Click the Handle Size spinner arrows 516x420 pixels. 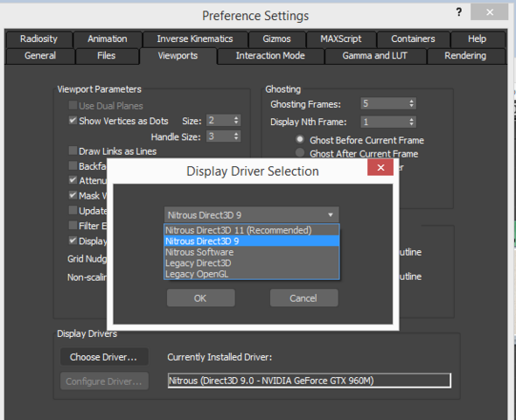[x=236, y=136]
